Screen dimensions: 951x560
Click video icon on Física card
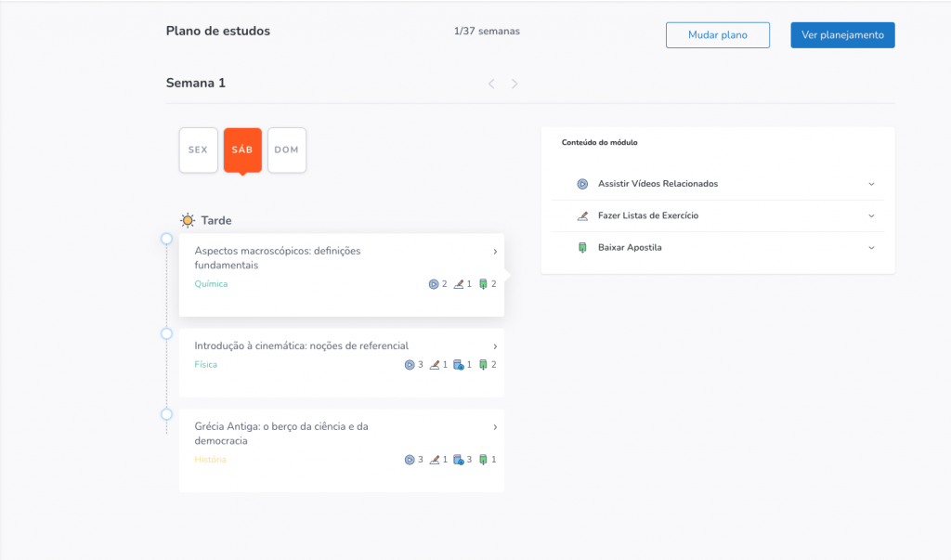tap(410, 365)
